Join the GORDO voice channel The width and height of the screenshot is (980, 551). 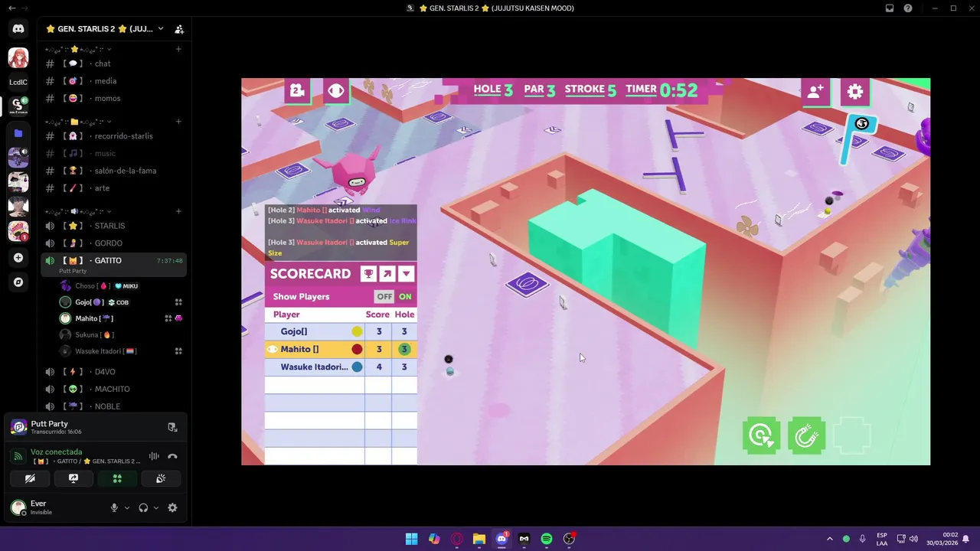click(x=115, y=243)
